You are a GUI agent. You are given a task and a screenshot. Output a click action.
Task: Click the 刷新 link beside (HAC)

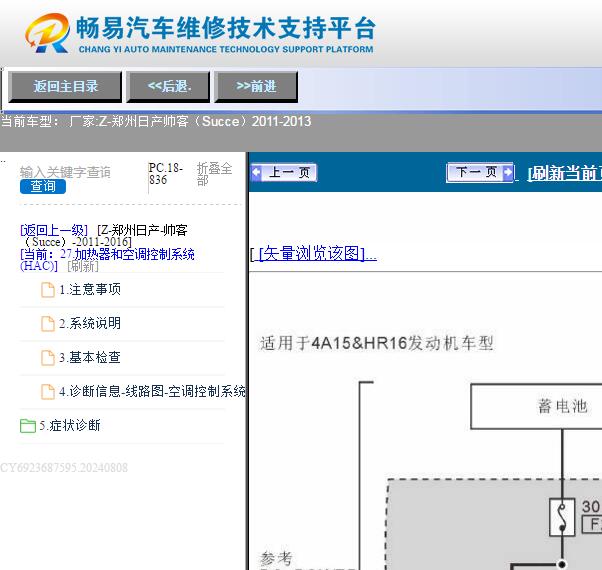coord(83,266)
